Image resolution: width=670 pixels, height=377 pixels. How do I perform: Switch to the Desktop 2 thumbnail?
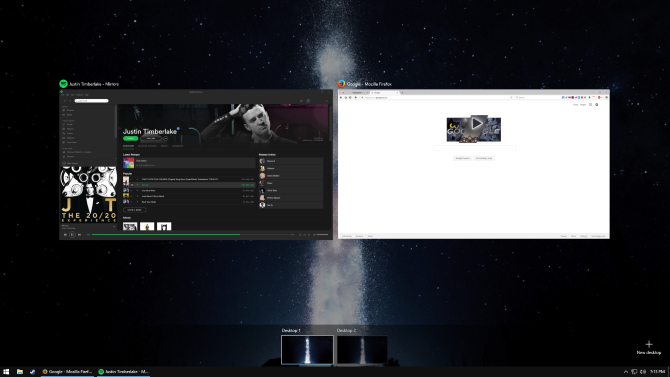tap(362, 350)
